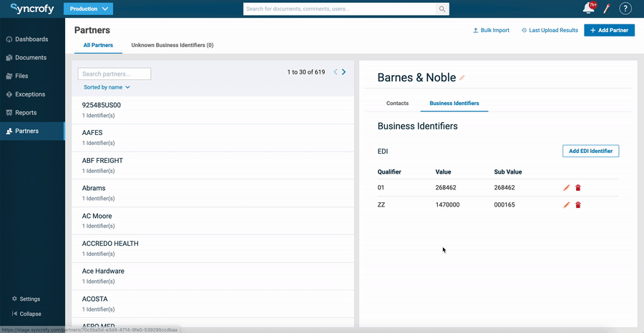Go to next page of partners
This screenshot has height=333, width=644.
coord(343,72)
